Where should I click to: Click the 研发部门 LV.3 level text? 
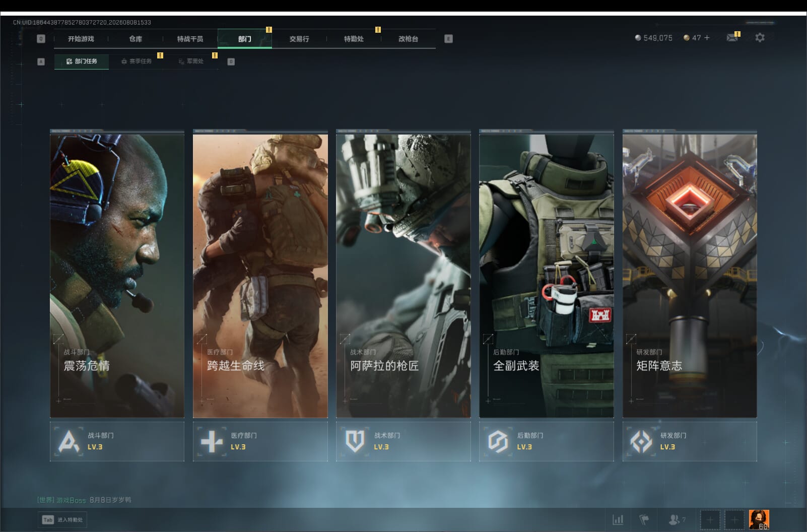(667, 447)
